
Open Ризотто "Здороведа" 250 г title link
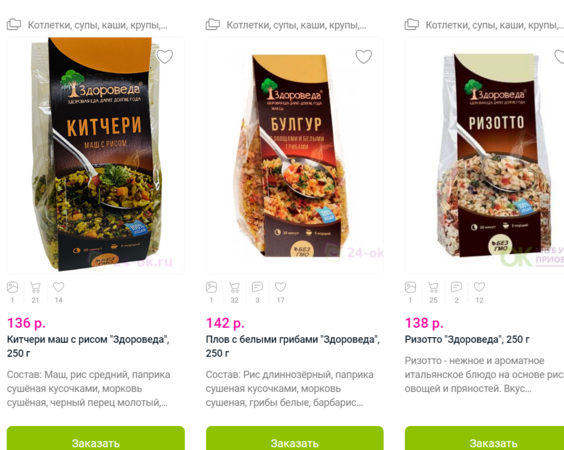click(x=467, y=339)
